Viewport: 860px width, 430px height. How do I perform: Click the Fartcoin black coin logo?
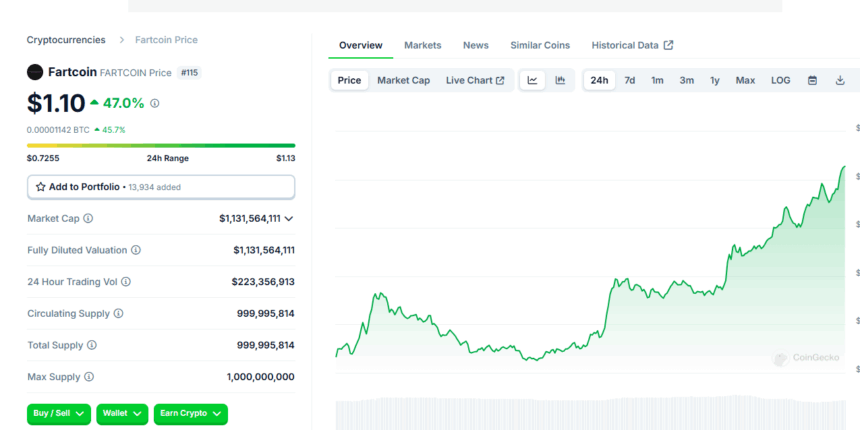(x=35, y=72)
